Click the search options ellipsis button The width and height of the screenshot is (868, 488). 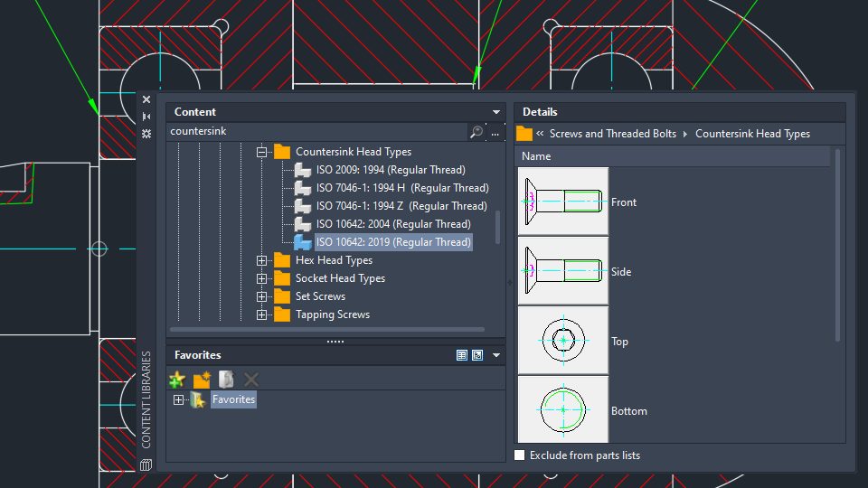(x=495, y=132)
